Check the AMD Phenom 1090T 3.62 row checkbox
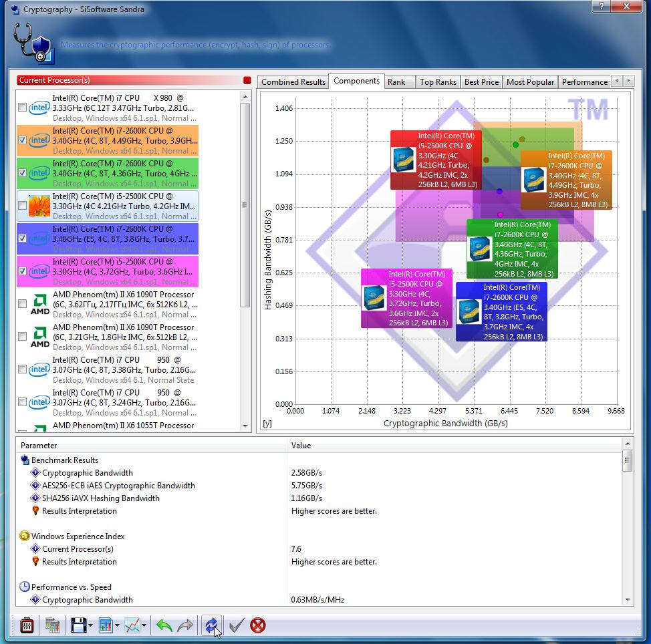 23,304
